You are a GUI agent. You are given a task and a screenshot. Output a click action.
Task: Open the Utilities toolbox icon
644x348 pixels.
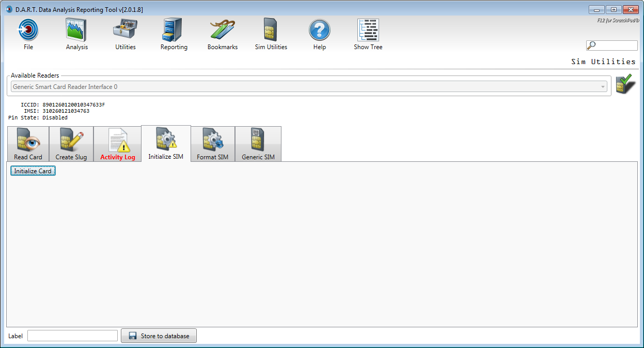(125, 30)
